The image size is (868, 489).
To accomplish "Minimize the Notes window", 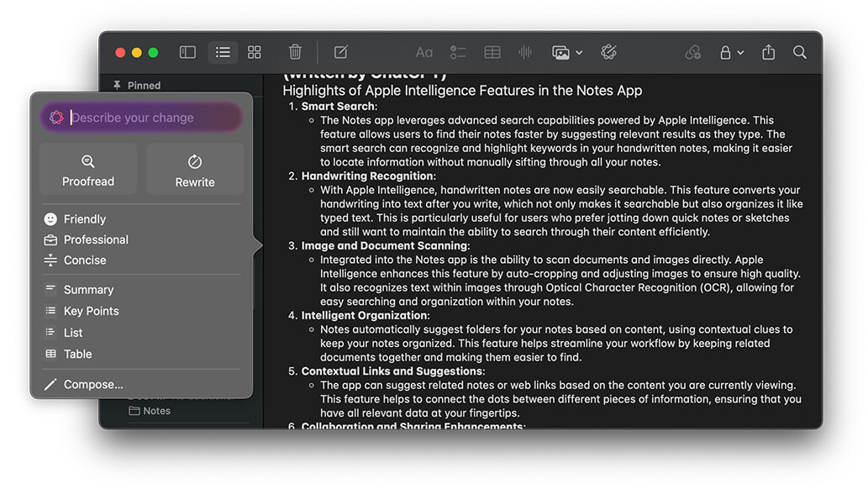I will (x=137, y=53).
